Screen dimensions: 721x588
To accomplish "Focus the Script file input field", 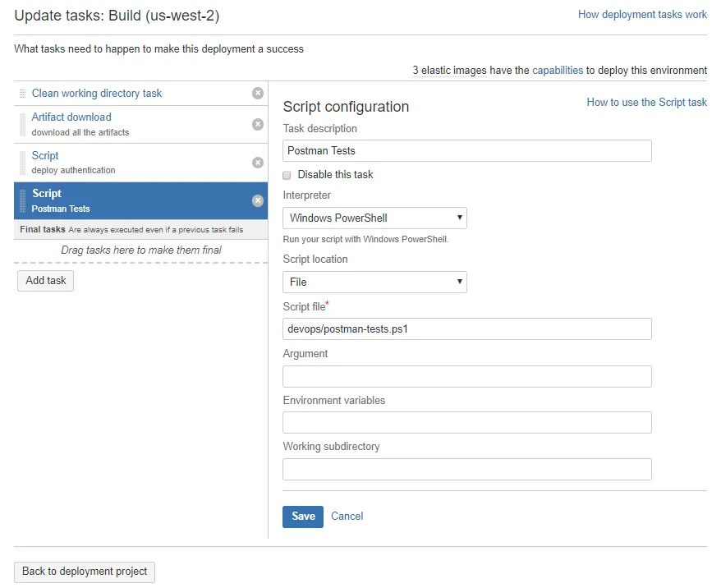I will [467, 329].
